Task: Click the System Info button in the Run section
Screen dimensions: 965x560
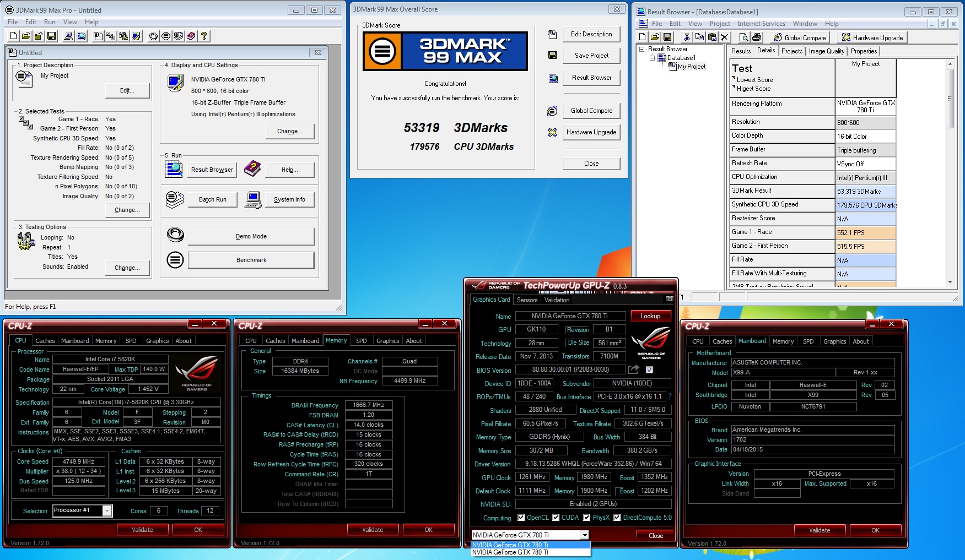Action: pos(289,199)
